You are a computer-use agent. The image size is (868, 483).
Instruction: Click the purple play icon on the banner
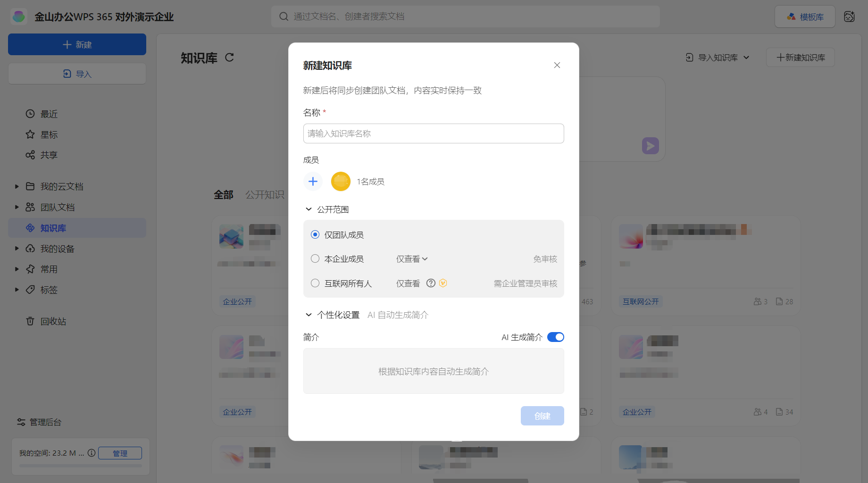[x=650, y=146]
